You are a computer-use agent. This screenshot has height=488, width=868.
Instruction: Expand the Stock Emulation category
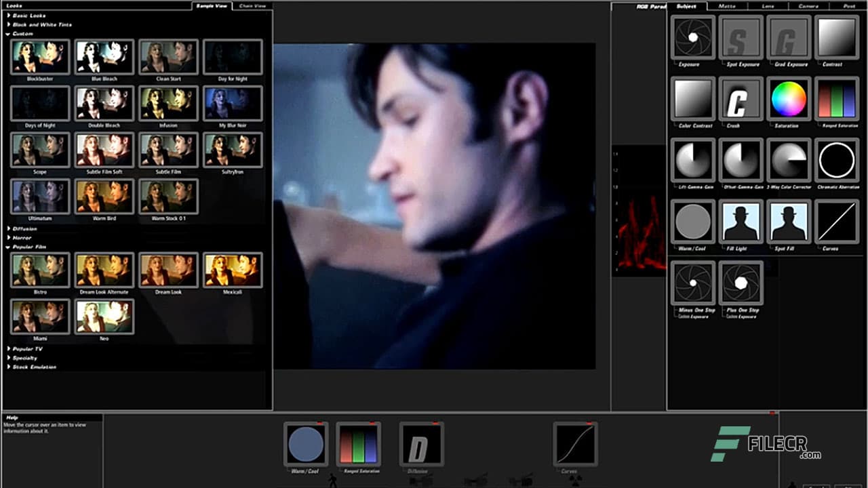(x=35, y=367)
